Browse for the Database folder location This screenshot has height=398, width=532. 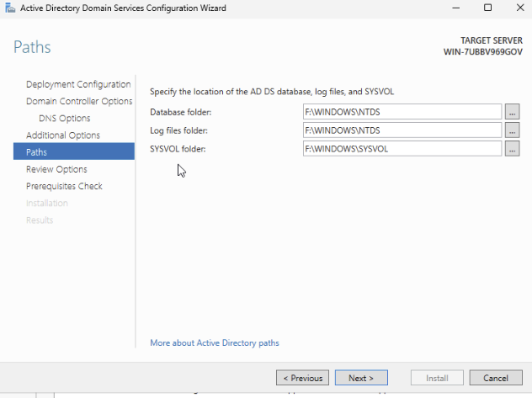512,112
